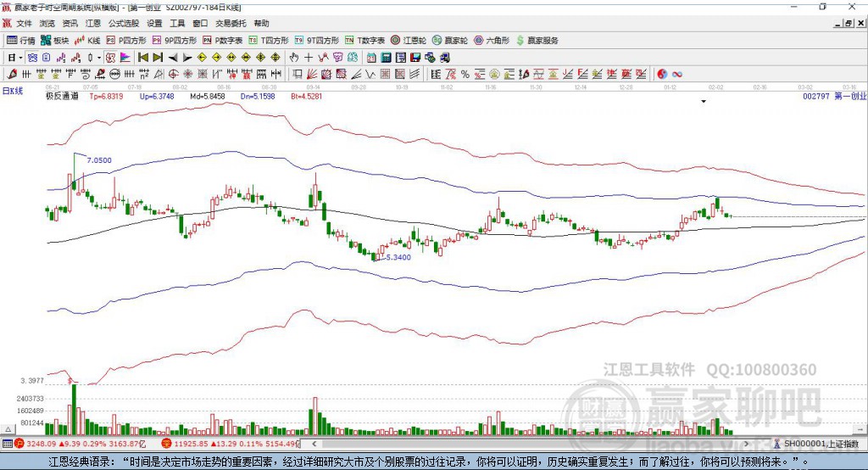This screenshot has height=470, width=868.
Task: Click the Tp=6.8319 indicator value
Action: [x=106, y=96]
